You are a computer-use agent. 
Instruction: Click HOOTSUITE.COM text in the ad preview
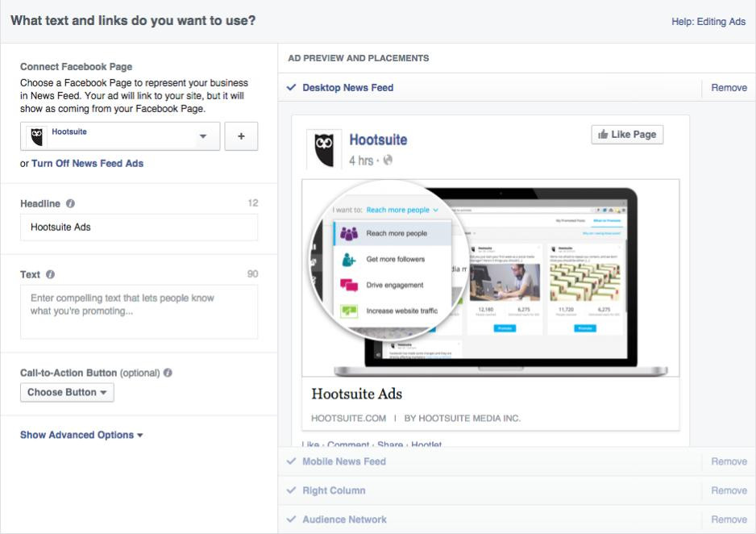coord(349,418)
